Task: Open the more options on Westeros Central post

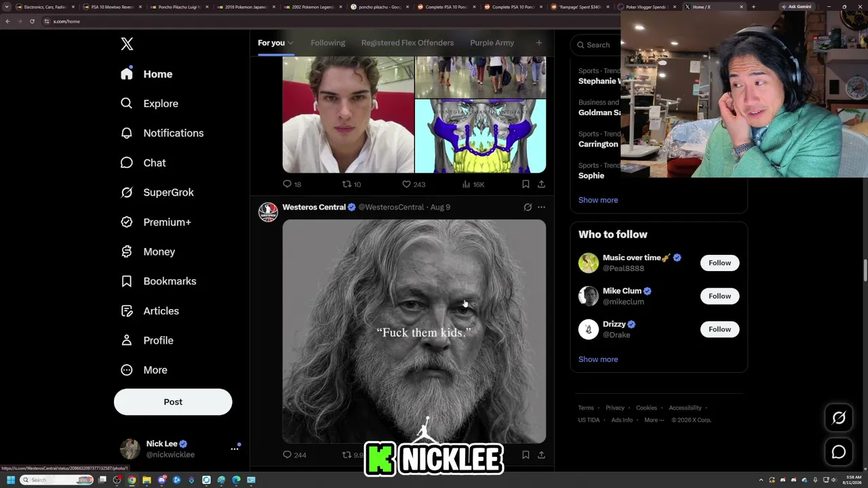Action: 541,207
